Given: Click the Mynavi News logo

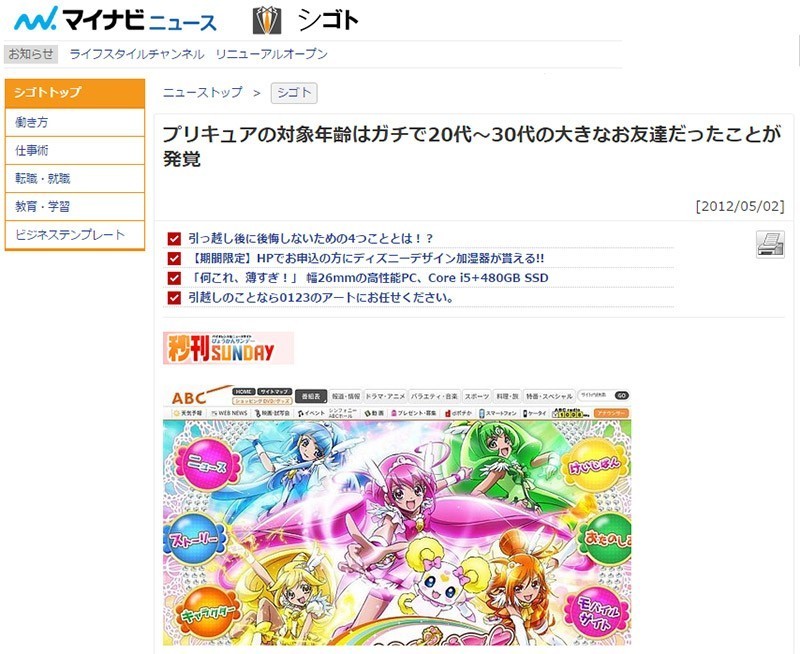Looking at the screenshot, I should point(115,19).
